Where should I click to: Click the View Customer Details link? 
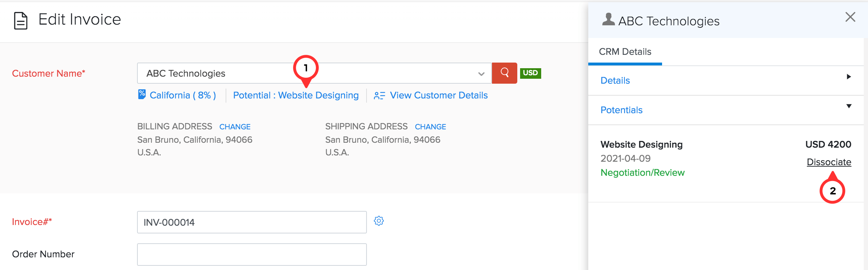point(439,95)
